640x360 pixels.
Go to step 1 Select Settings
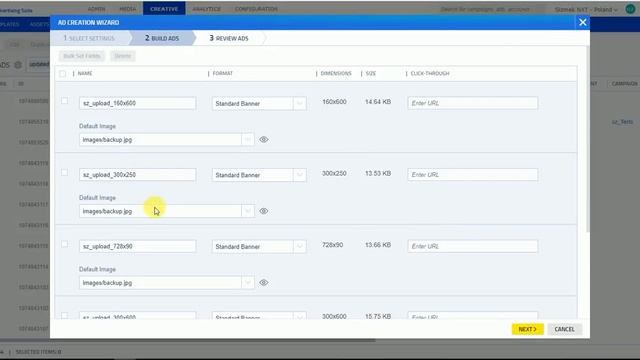pyautogui.click(x=90, y=38)
